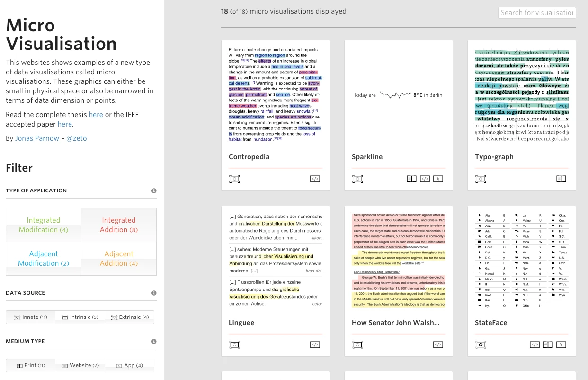588x380 pixels.
Task: Click info icon beside Type of Application
Action: (x=154, y=190)
